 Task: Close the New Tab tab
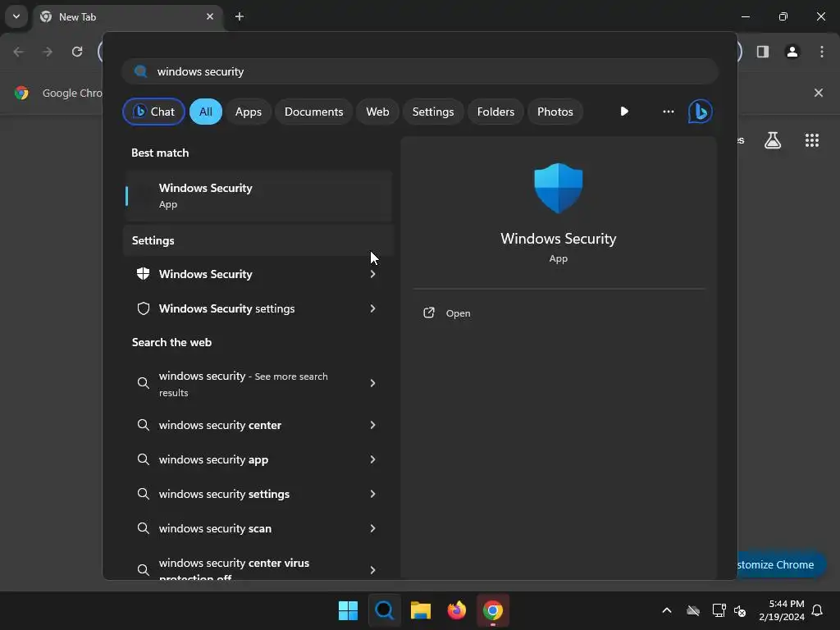(210, 16)
